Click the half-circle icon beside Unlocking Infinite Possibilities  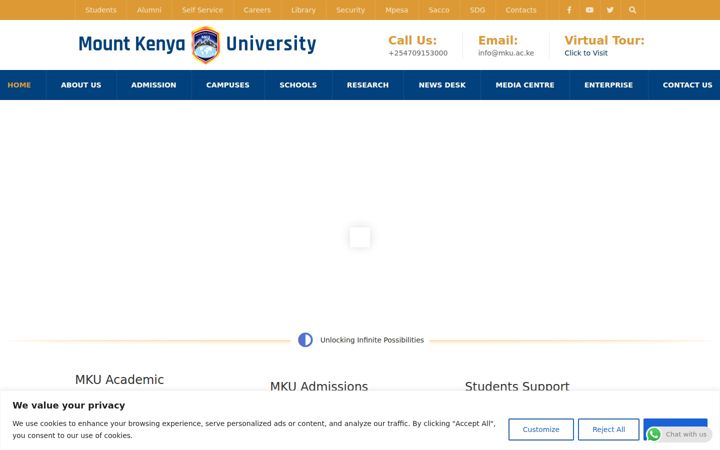pyautogui.click(x=305, y=340)
